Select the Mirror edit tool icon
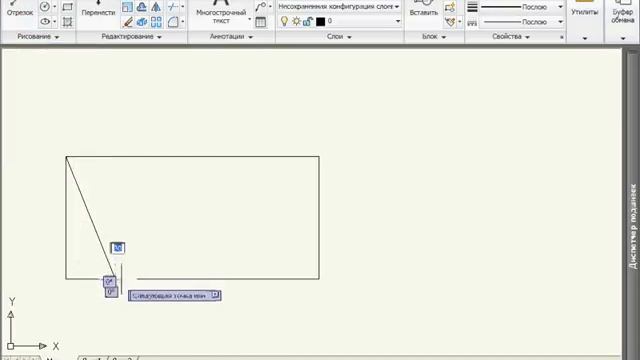This screenshot has width=640, height=360. pos(156,7)
